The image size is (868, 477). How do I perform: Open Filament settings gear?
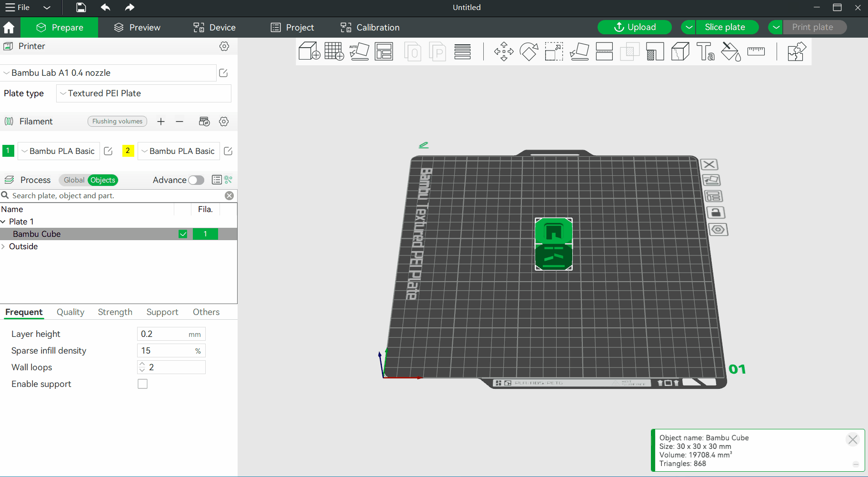click(224, 122)
